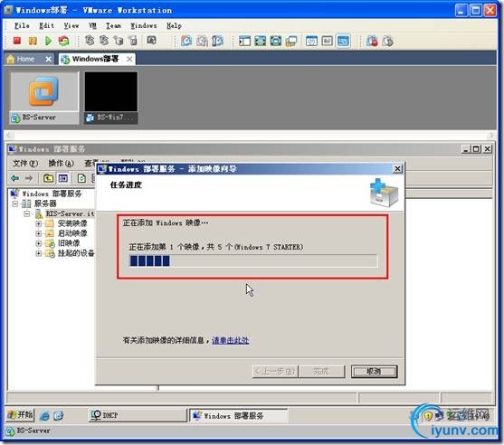The height and width of the screenshot is (445, 504).
Task: Close the 添加映像向导 dialog
Action: [x=397, y=168]
